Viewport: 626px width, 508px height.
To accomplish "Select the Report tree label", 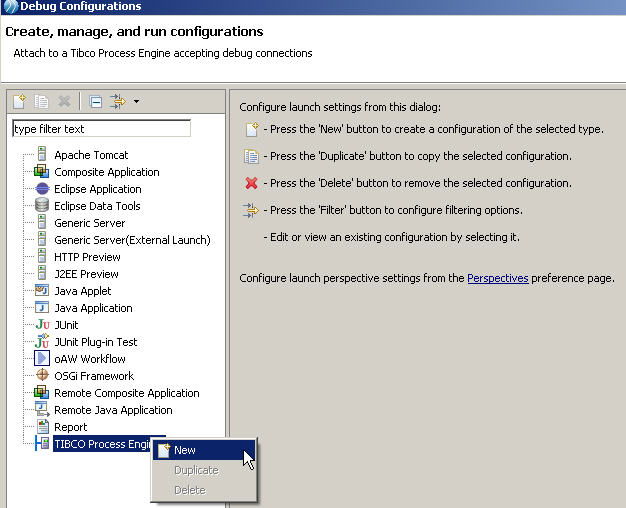I will coord(70,427).
